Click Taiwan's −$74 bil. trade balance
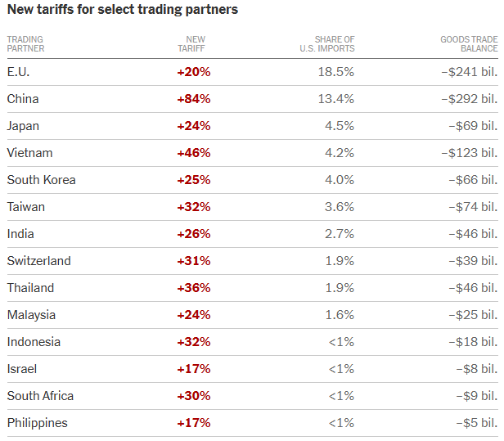The image size is (504, 441). click(473, 207)
